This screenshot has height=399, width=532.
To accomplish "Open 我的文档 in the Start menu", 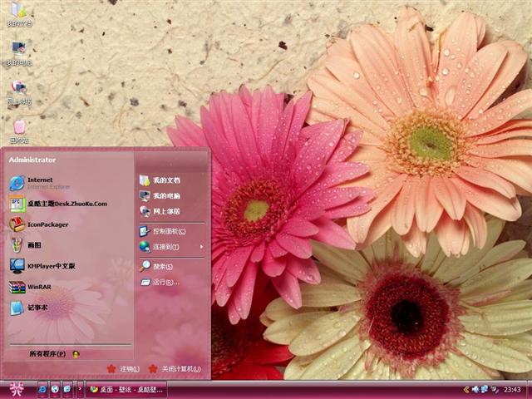I will click(165, 180).
